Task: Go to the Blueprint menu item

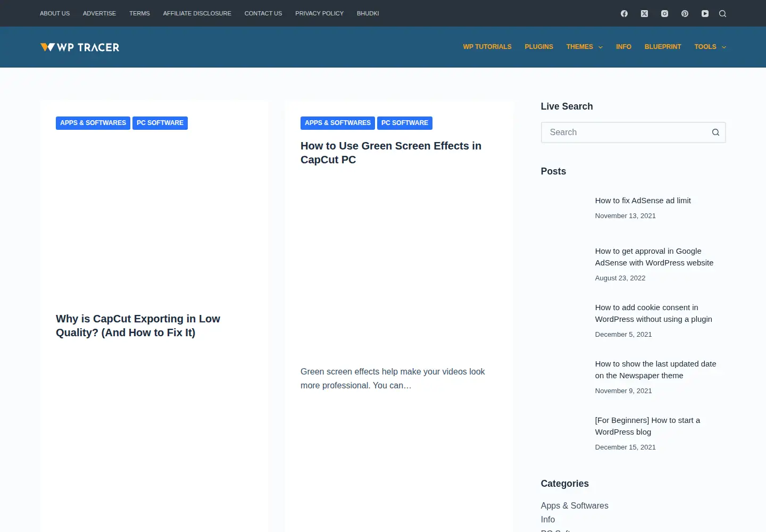Action: coord(663,47)
